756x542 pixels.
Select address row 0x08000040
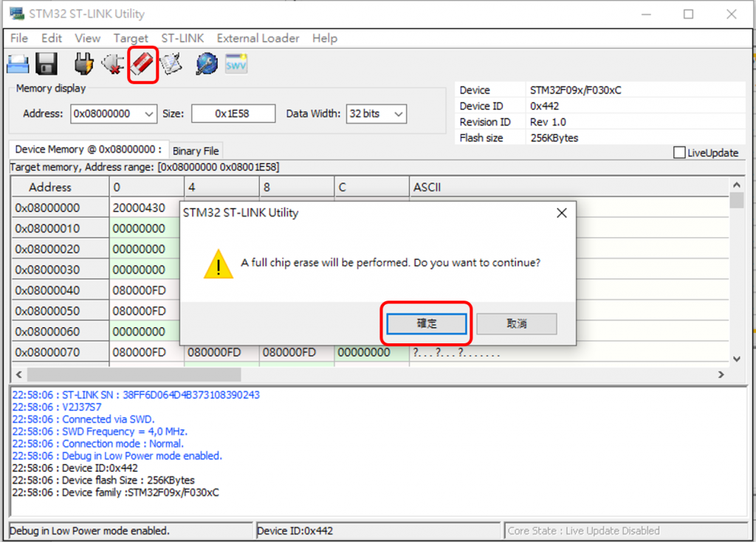(61, 290)
